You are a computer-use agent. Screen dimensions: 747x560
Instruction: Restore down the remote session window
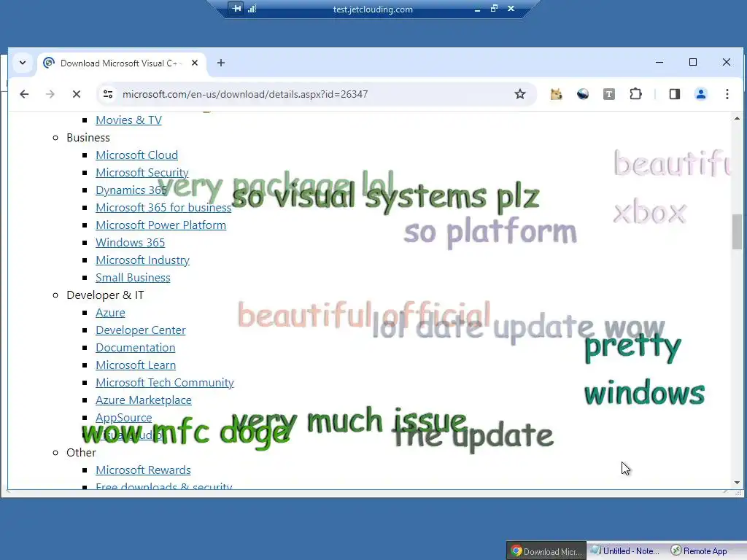pos(494,9)
